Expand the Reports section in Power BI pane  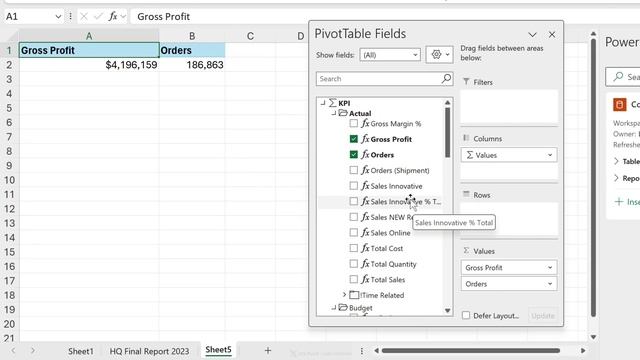[616, 178]
